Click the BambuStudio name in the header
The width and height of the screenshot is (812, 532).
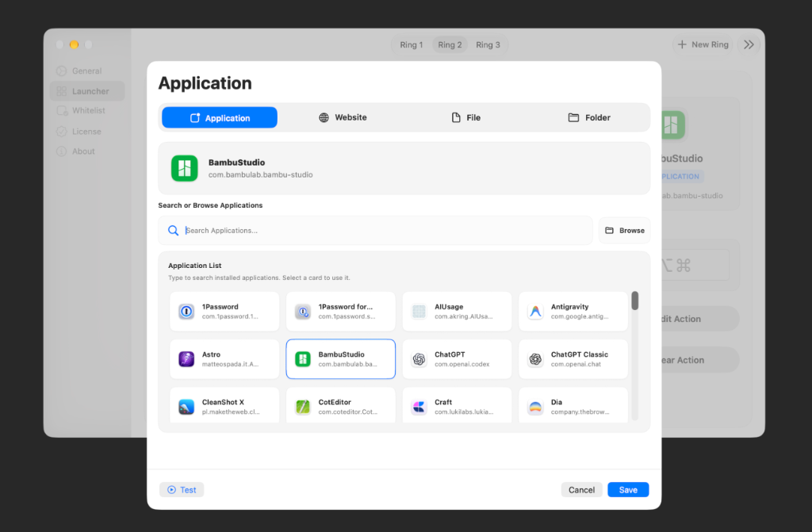tap(236, 163)
